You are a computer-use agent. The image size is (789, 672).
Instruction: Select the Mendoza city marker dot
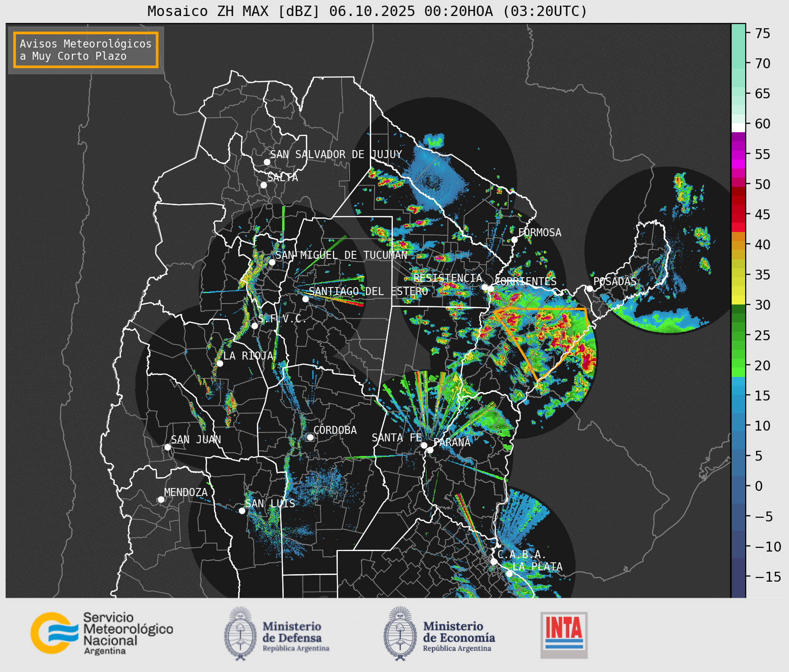pos(161,499)
